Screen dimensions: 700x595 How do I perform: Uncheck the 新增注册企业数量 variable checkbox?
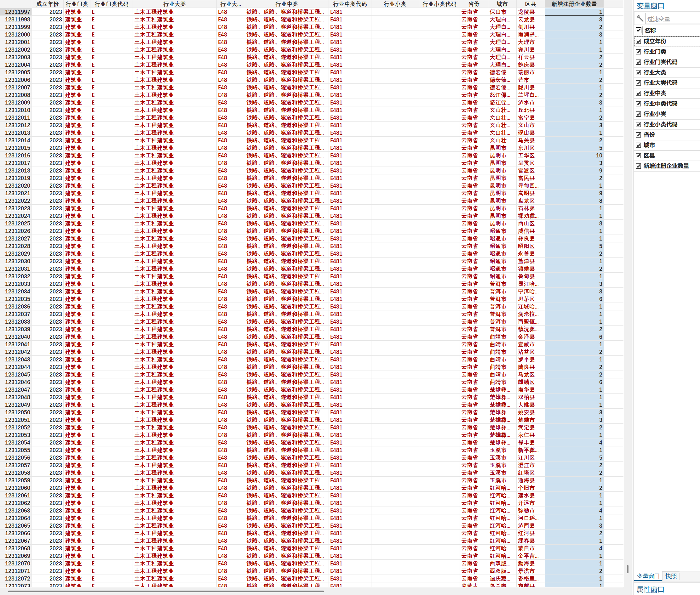click(x=638, y=166)
